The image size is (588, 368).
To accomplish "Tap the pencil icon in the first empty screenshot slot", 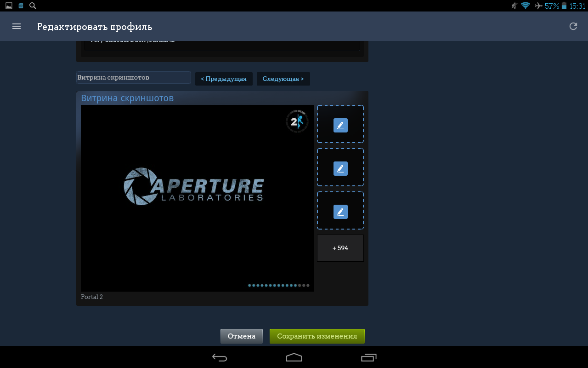I will [x=340, y=125].
